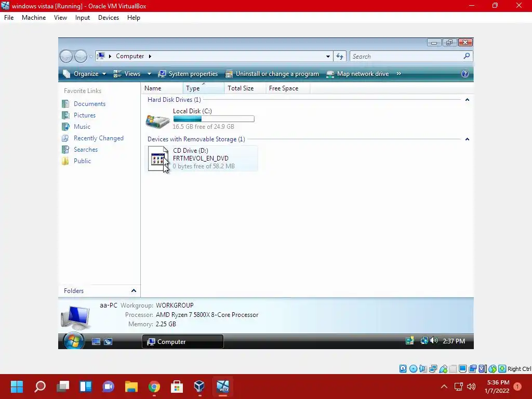The image size is (532, 399).
Task: Click Uninstall or change a program
Action: click(x=272, y=74)
